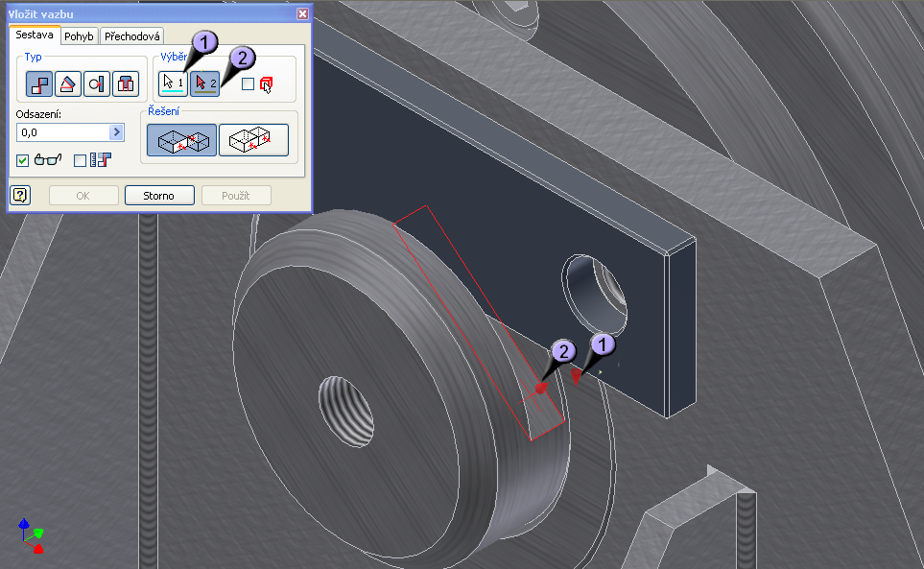Choose the Mate solution with opposing faces
Screen dimensions: 924x569
181,140
